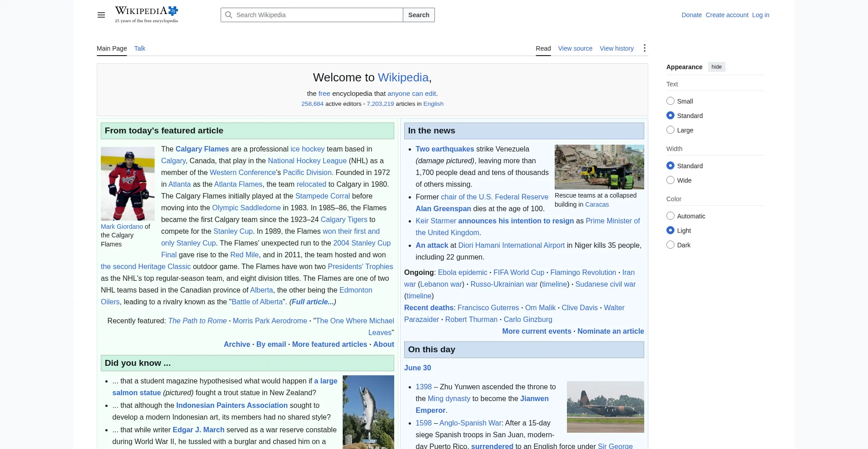Viewport: 868px width, 449px height.
Task: Open the Edgar J. March link
Action: coord(198,430)
